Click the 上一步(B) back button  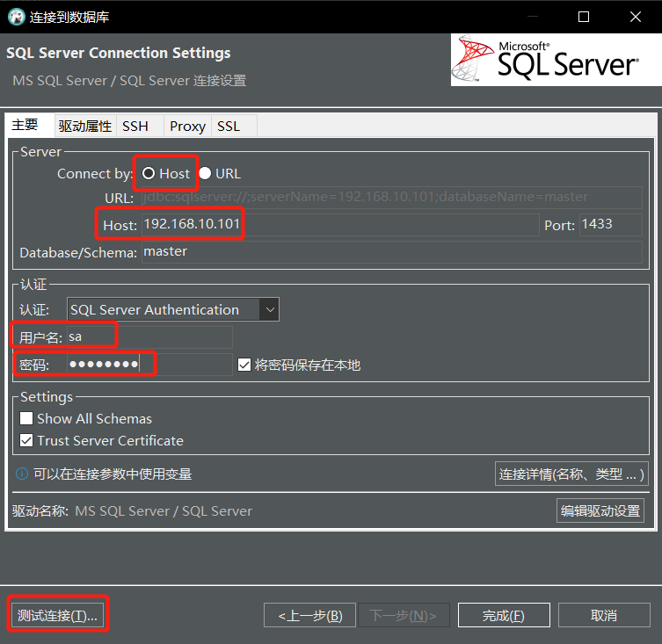coord(309,615)
